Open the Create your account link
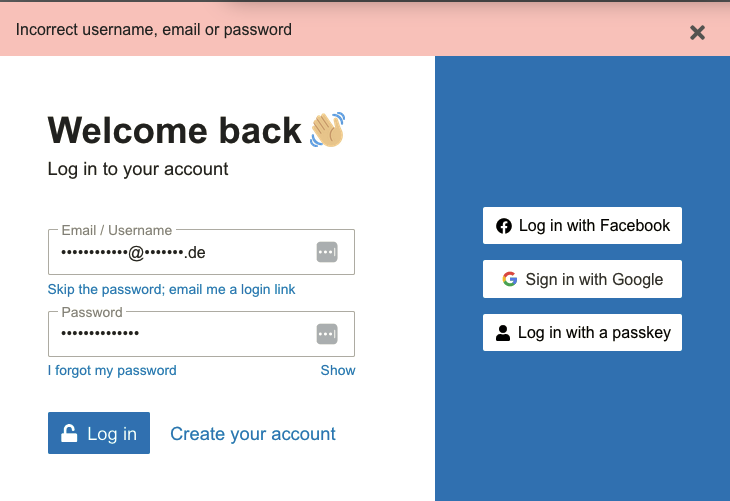 tap(253, 434)
